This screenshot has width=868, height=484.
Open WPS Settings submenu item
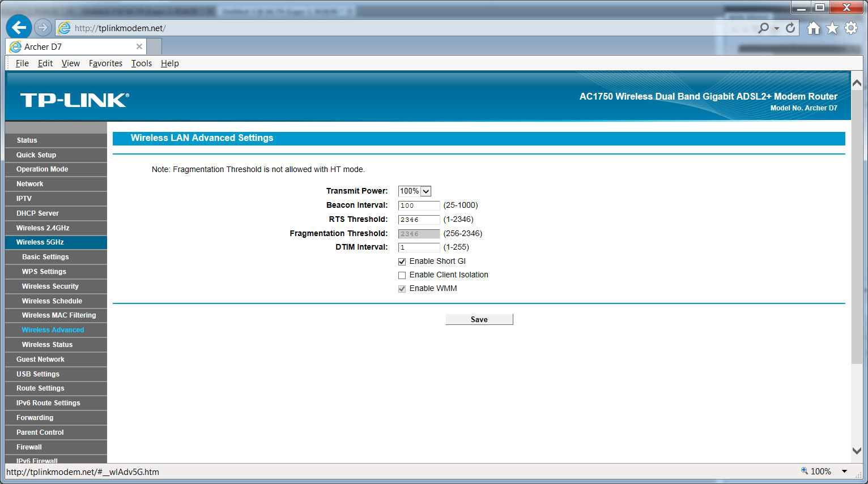(56, 272)
